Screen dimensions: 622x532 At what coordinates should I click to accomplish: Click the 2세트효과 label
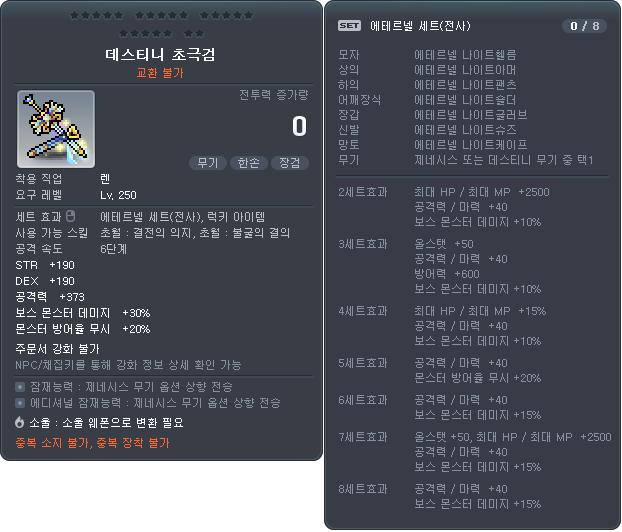(363, 192)
